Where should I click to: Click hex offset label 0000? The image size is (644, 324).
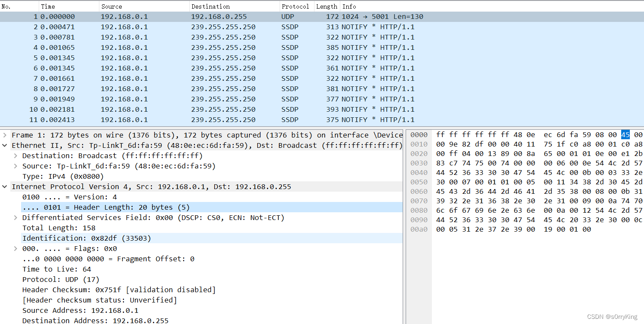419,135
